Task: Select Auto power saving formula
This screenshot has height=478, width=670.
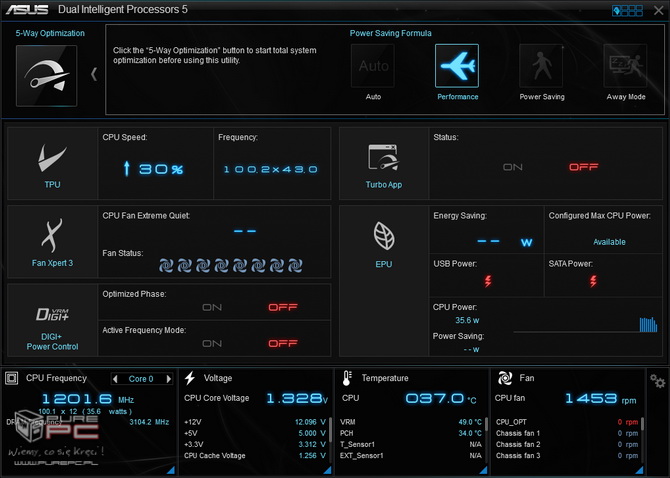Action: pos(373,66)
